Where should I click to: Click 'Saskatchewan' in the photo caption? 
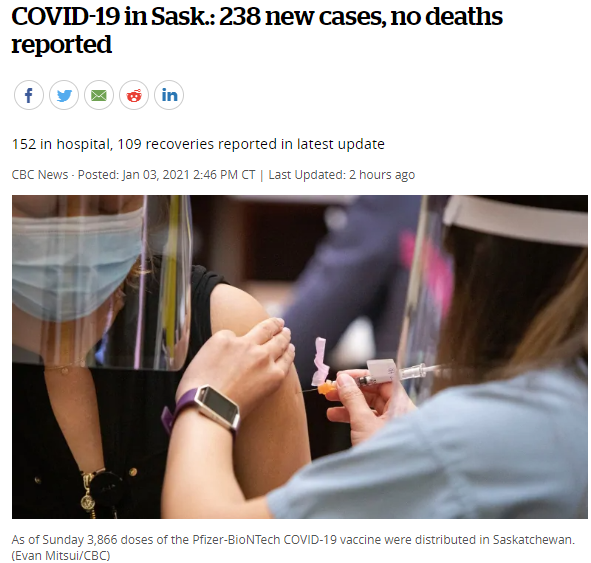(534, 540)
